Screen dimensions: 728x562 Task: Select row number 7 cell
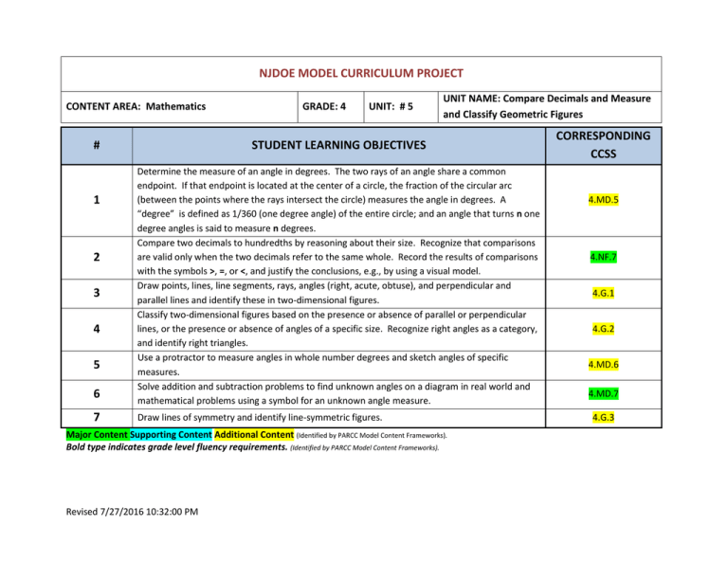pos(97,417)
